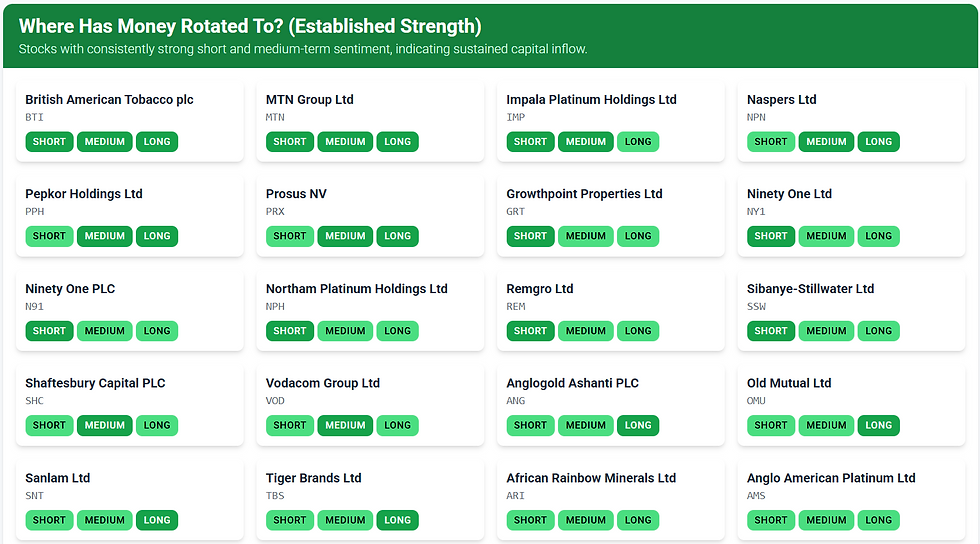Viewport: 980px width, 544px height.
Task: Click MEDIUM badge on Vodacom Group card
Action: [x=345, y=425]
